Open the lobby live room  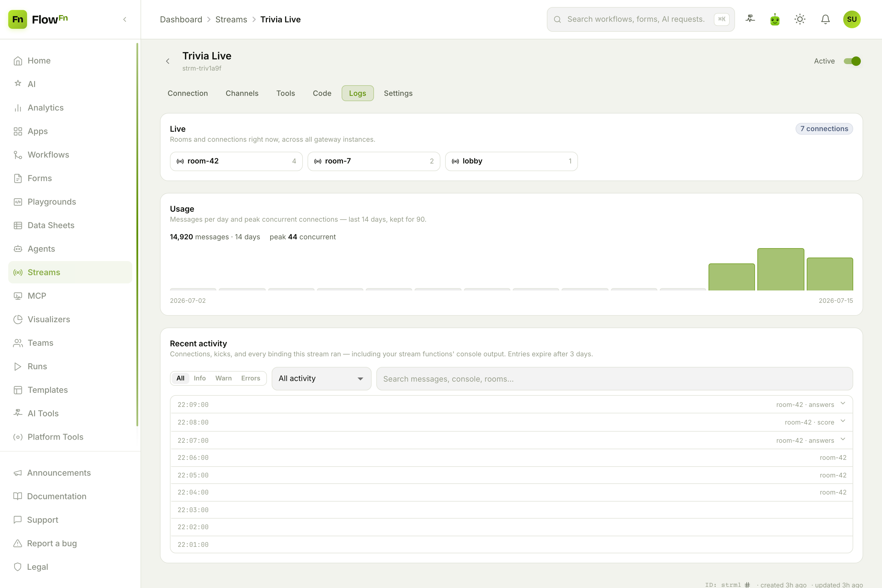pos(512,161)
